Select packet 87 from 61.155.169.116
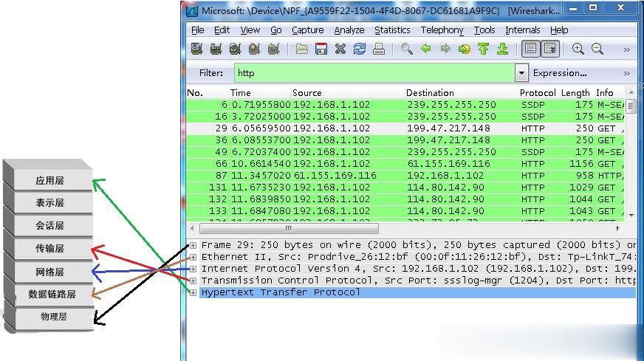The image size is (644, 361). tap(405, 176)
